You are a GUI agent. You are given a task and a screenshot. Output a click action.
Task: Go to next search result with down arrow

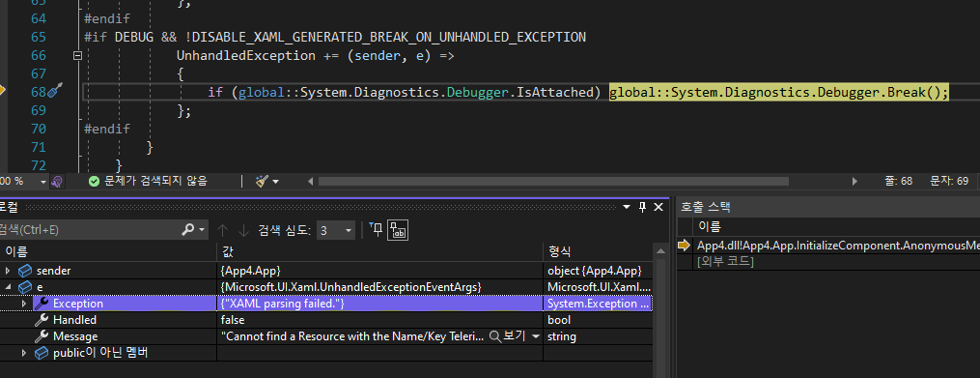click(x=243, y=230)
